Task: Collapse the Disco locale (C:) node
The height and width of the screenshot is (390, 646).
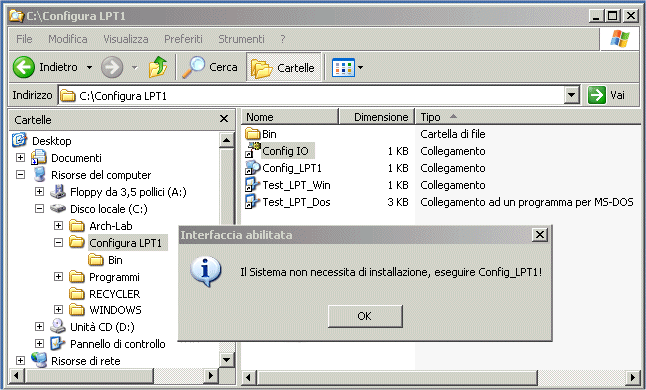Action: pos(39,208)
